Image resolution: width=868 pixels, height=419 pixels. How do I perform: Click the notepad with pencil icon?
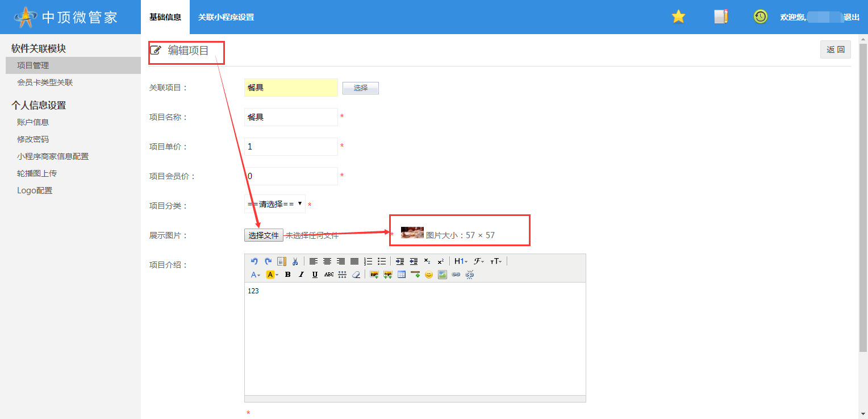coord(720,16)
